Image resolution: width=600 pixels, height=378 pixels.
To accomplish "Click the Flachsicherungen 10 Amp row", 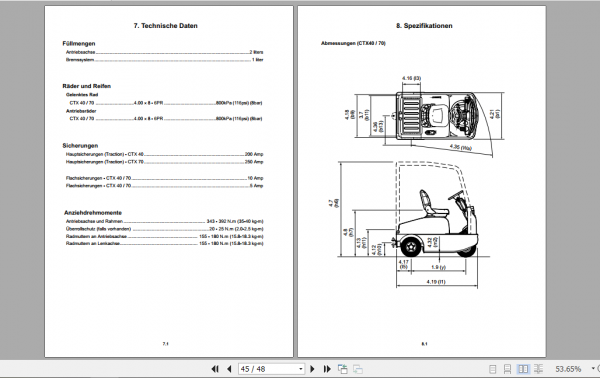I will point(165,178).
